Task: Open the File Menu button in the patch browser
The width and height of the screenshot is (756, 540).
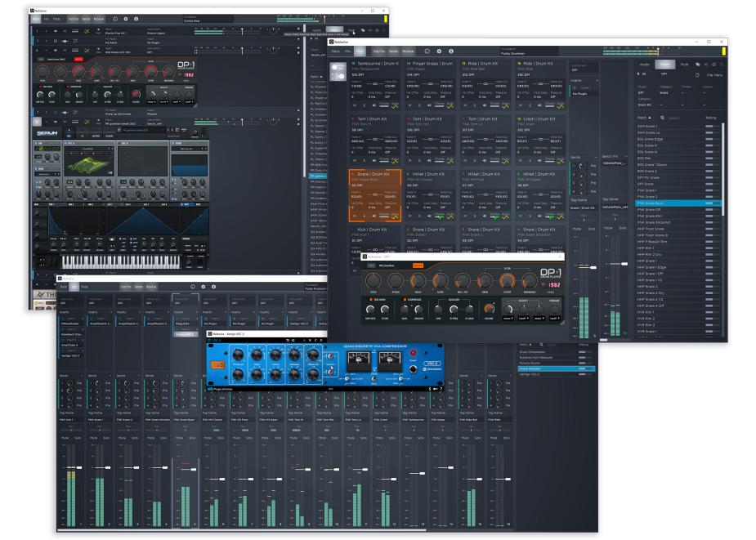Action: click(714, 75)
